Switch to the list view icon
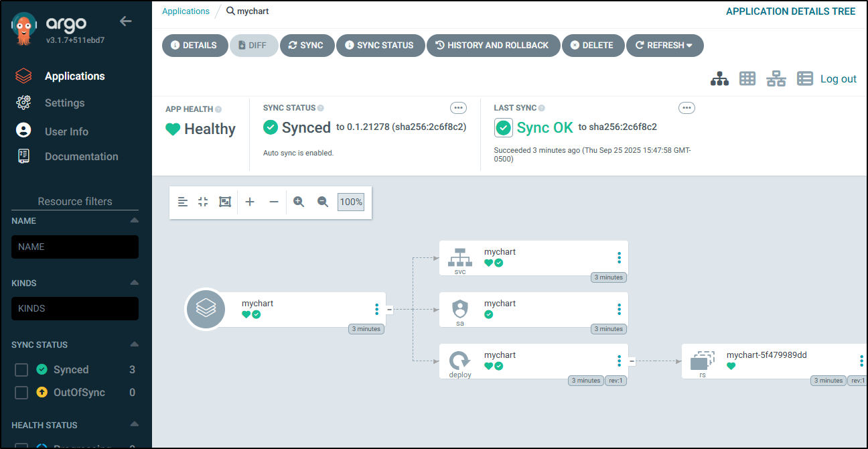 pos(804,79)
